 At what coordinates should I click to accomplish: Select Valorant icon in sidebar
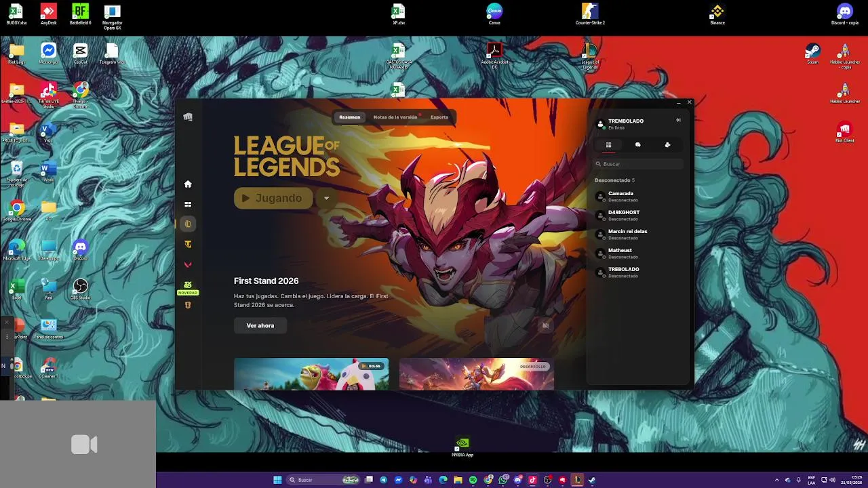(188, 264)
